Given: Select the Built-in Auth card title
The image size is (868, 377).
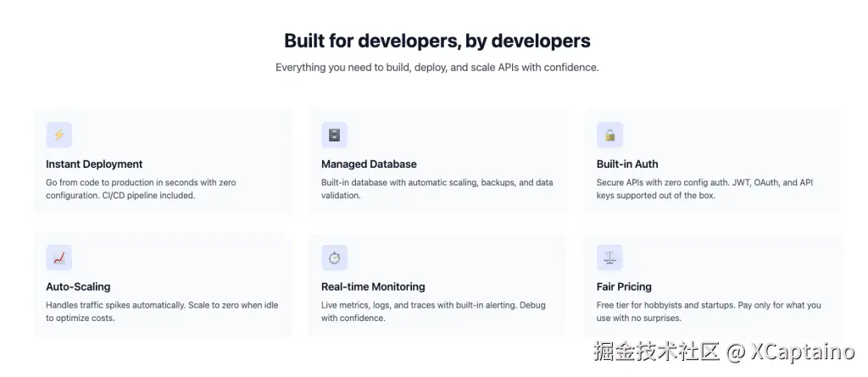Looking at the screenshot, I should pyautogui.click(x=627, y=164).
